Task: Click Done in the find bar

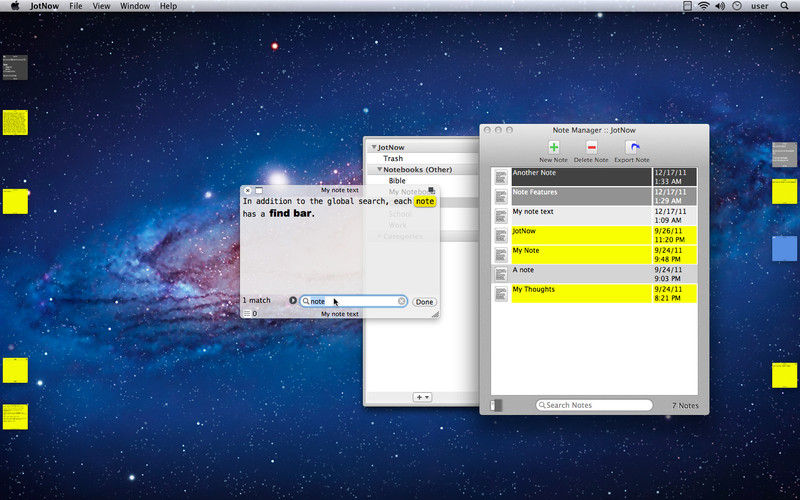Action: [424, 302]
